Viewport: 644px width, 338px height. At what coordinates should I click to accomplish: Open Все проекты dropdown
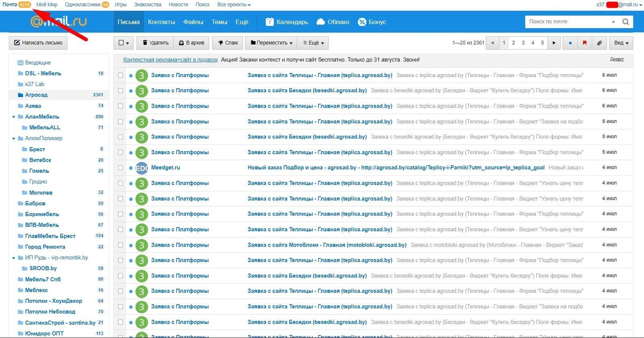point(234,4)
